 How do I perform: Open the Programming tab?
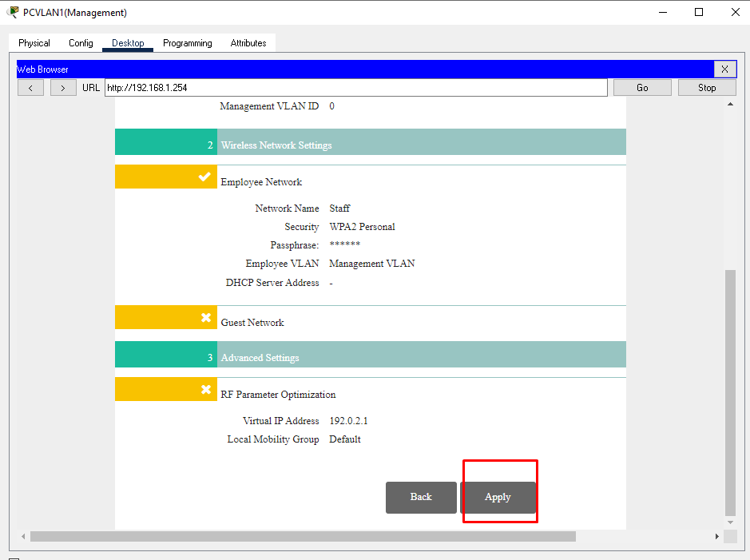coord(188,43)
